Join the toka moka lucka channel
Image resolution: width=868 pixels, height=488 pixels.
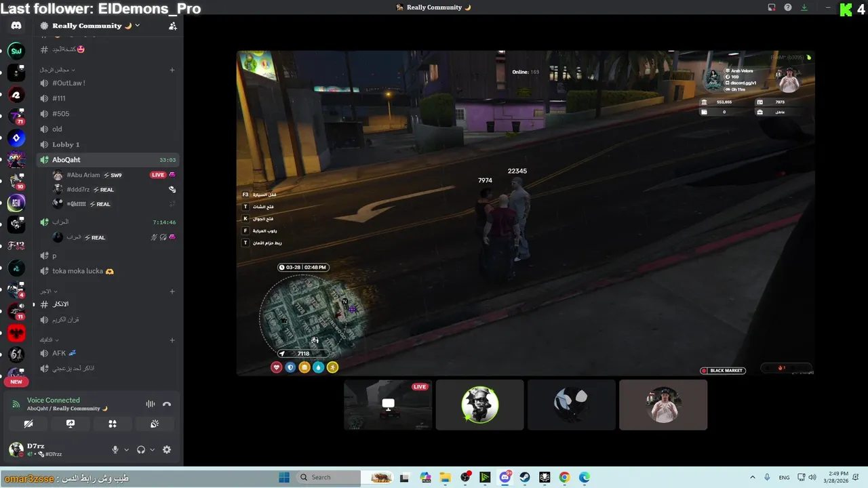click(108, 271)
